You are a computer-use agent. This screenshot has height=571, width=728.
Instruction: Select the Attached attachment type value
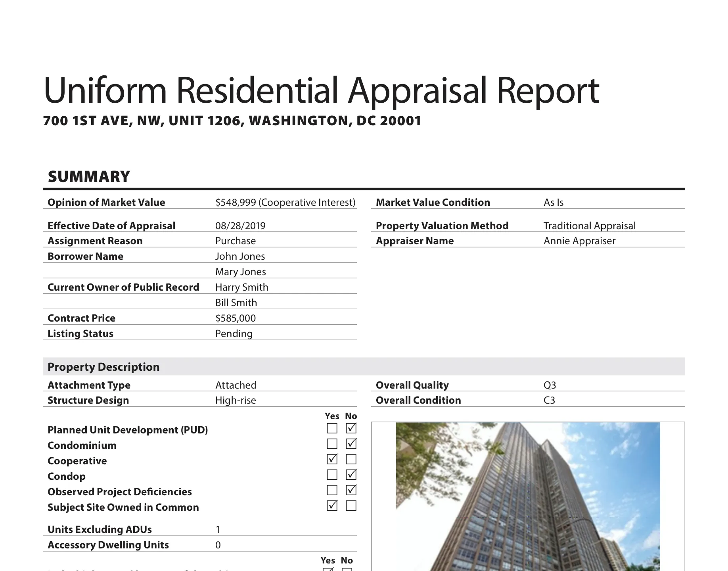pos(236,385)
